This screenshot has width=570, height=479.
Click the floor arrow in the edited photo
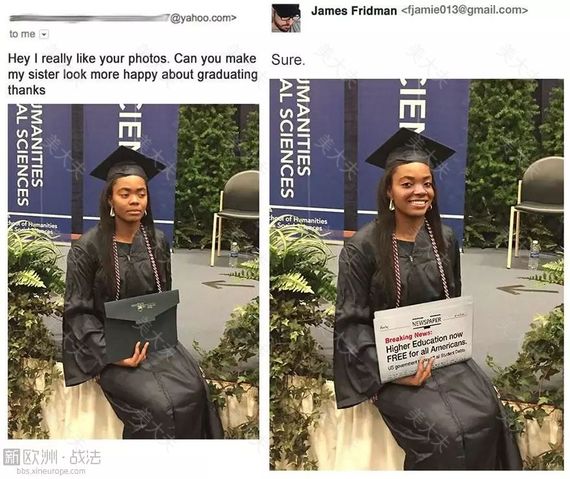(527, 289)
